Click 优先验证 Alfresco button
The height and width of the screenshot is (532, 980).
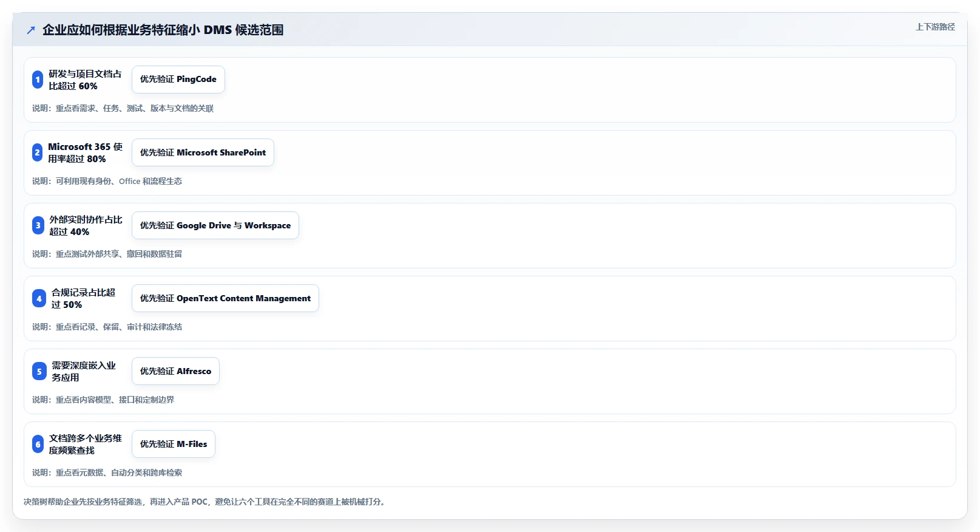[x=176, y=371]
